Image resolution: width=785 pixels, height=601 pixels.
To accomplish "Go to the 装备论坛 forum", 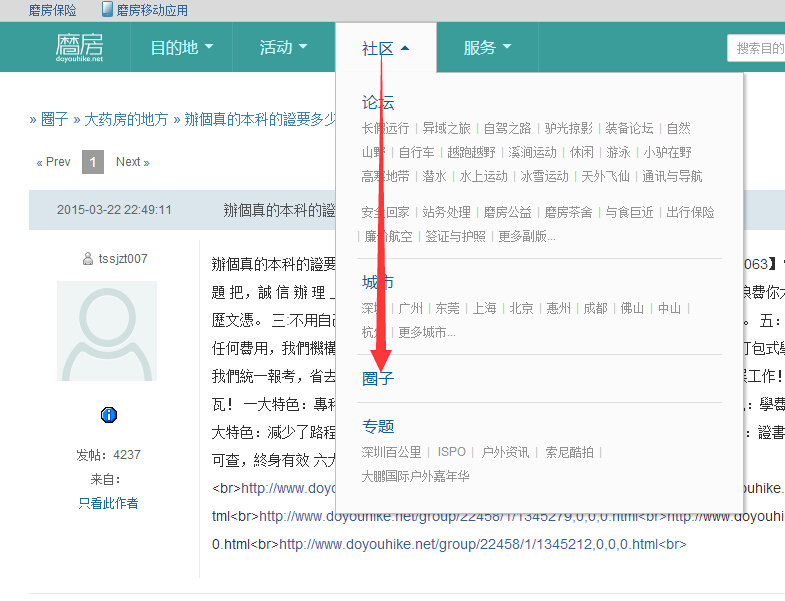I will [x=629, y=128].
